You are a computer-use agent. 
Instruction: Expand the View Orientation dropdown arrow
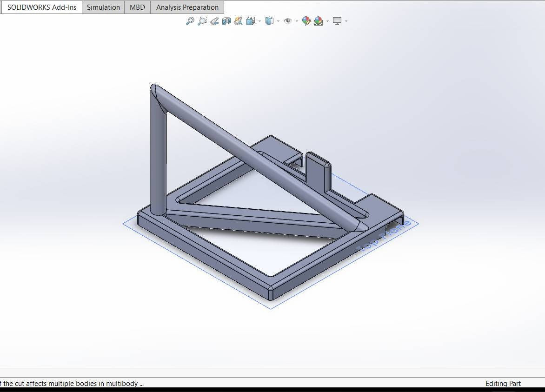259,21
